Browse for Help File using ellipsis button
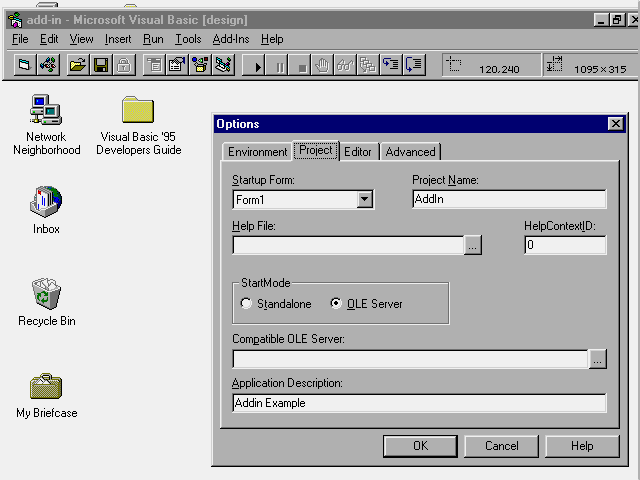 tap(473, 245)
